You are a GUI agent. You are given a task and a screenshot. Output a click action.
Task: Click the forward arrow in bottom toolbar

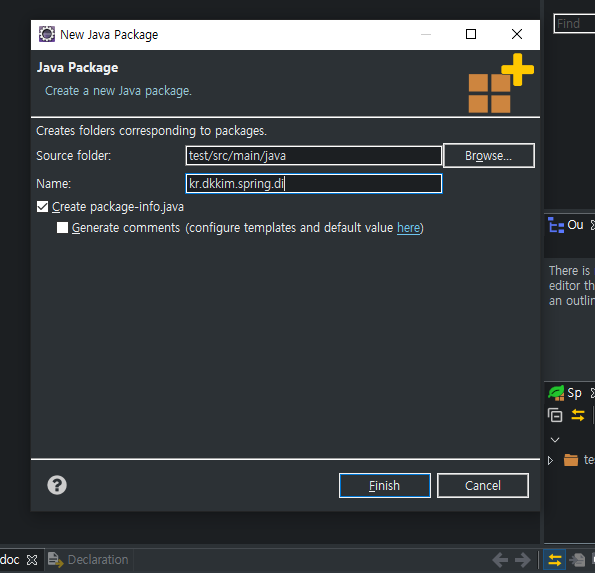click(523, 560)
